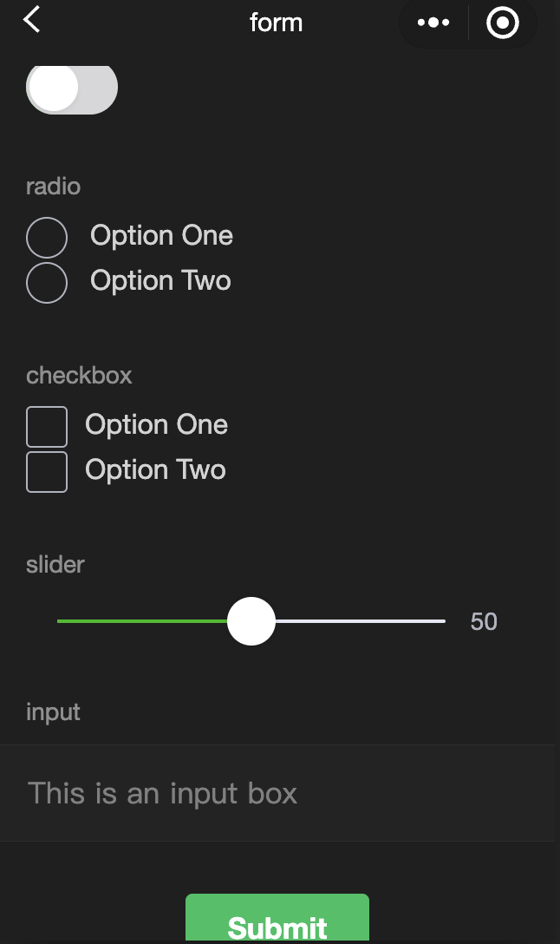
Task: Click the "checkbox" section label
Action: [79, 376]
